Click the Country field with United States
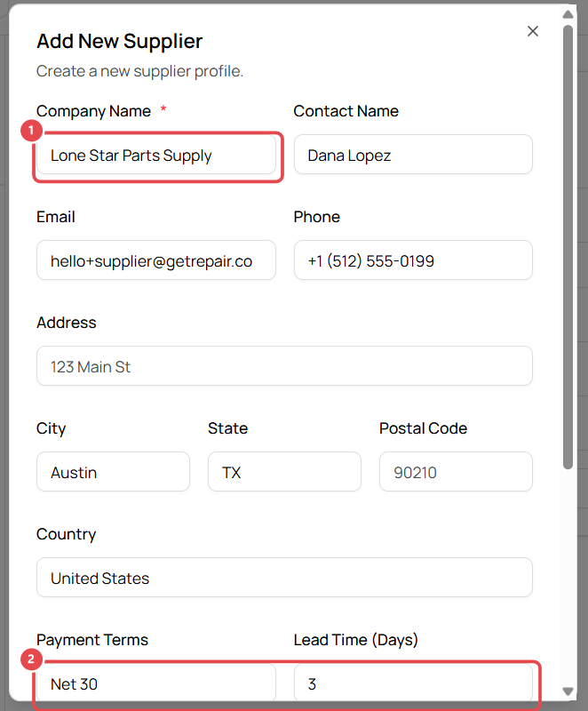The image size is (588, 711). pos(284,578)
